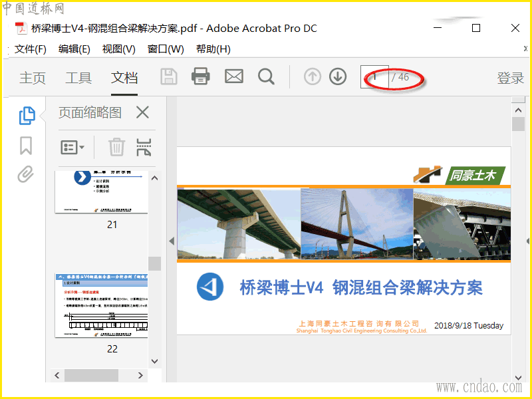Image resolution: width=532 pixels, height=399 pixels.
Task: Select the 文档 tab
Action: pyautogui.click(x=124, y=78)
